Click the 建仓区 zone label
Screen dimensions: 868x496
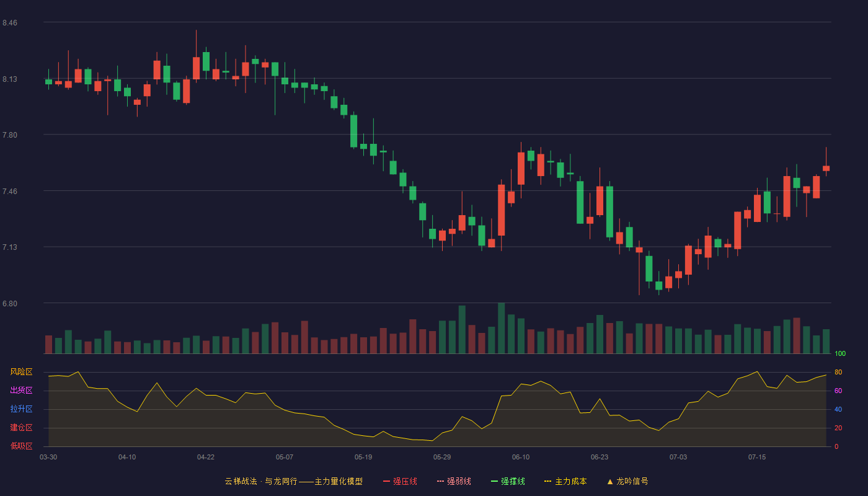coord(21,428)
